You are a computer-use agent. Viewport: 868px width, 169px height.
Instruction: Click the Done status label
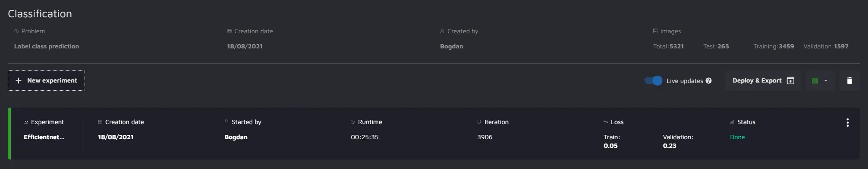tap(737, 137)
